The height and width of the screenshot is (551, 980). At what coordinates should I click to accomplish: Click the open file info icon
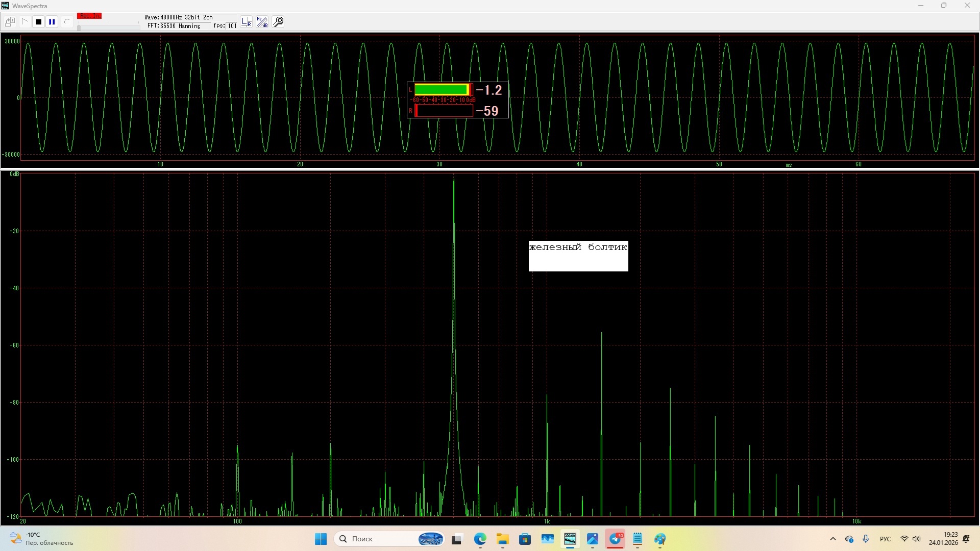pyautogui.click(x=10, y=22)
